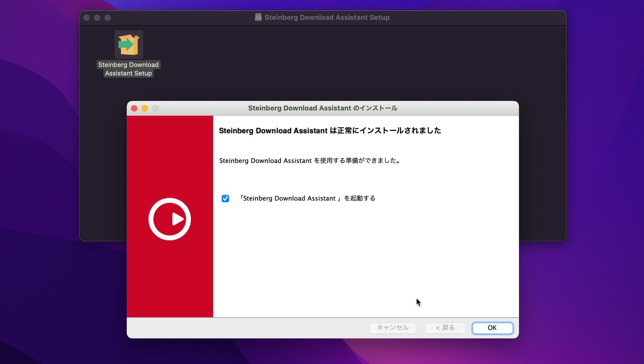644x364 pixels.
Task: Select the Steinberg Download Assistant Setup package icon
Action: click(129, 45)
